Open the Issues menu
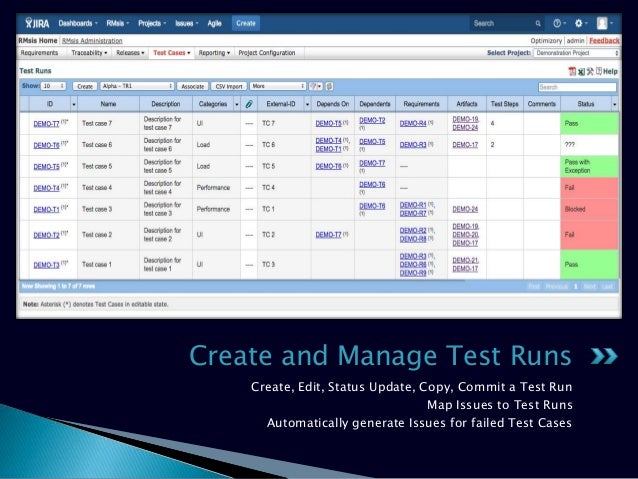The width and height of the screenshot is (638, 479). pyautogui.click(x=186, y=23)
